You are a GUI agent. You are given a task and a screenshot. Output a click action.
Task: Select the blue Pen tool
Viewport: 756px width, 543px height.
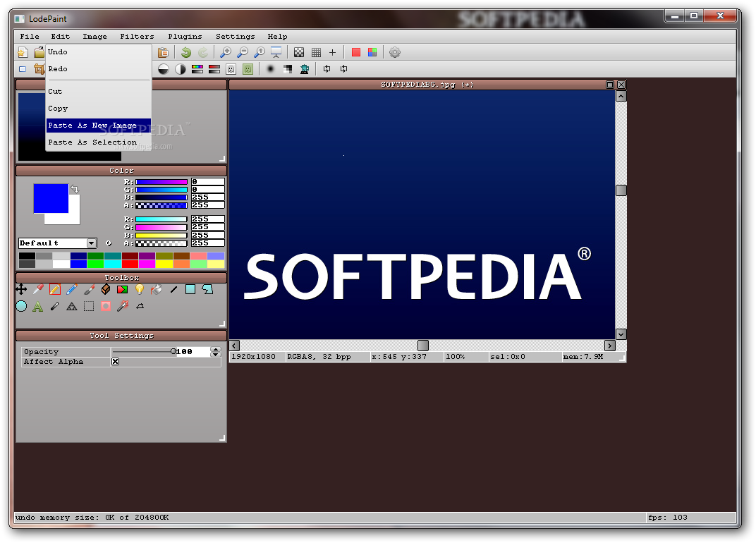tap(72, 289)
